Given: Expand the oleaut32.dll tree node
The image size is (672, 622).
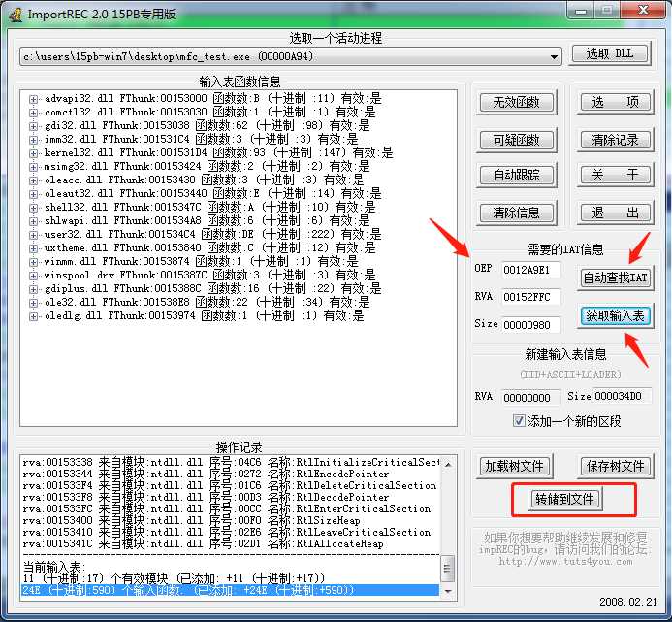Looking at the screenshot, I should (33, 194).
